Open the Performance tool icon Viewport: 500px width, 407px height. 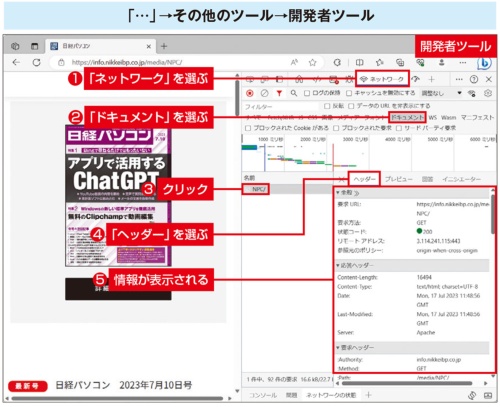(415, 79)
